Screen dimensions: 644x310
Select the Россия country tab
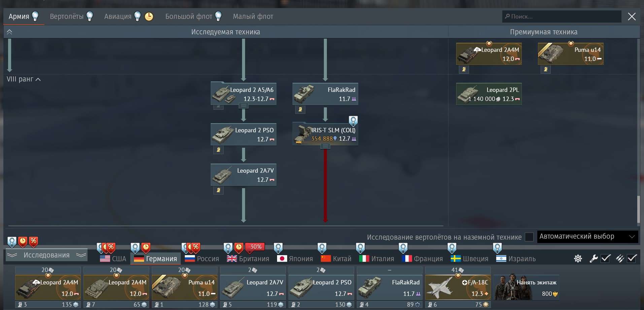pos(202,259)
